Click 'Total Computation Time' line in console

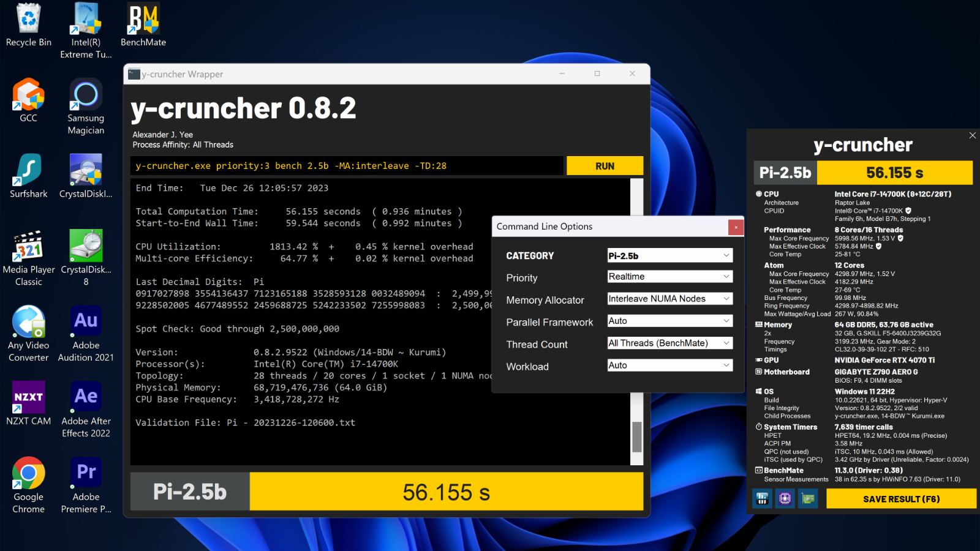point(299,211)
